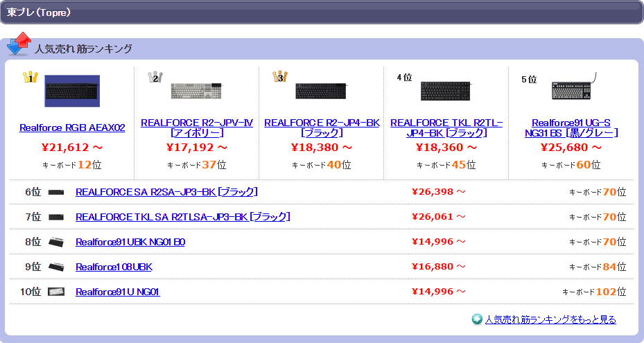Viewport: 644px width, 343px height.
Task: Click 人気売れ筋ランキング heading
Action: tap(83, 49)
